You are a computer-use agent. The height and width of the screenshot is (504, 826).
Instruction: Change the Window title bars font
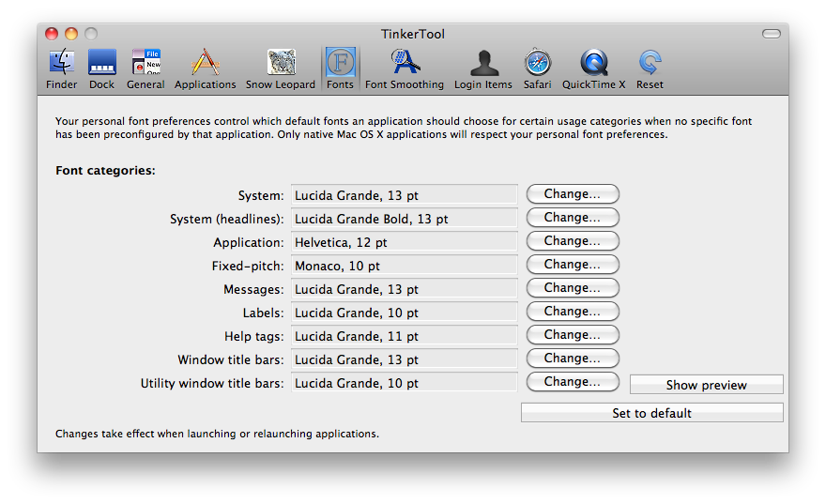click(x=573, y=359)
